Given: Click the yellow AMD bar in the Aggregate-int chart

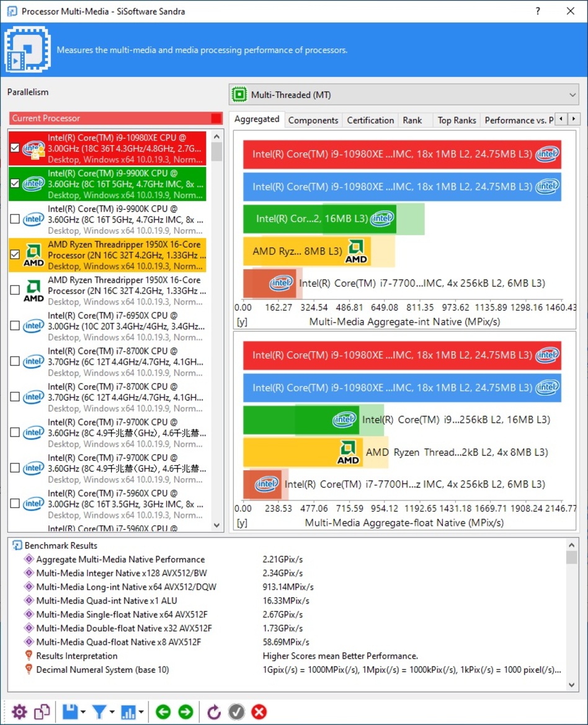Looking at the screenshot, I should 308,251.
